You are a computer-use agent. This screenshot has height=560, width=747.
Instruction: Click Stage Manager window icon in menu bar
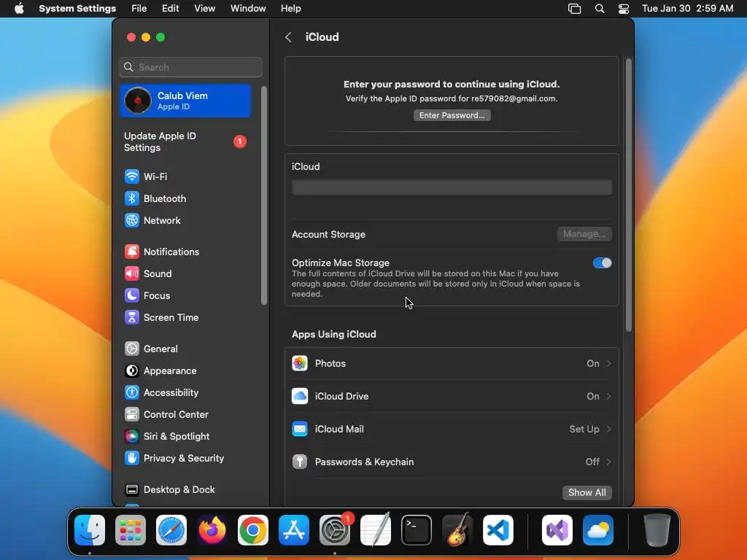[575, 9]
